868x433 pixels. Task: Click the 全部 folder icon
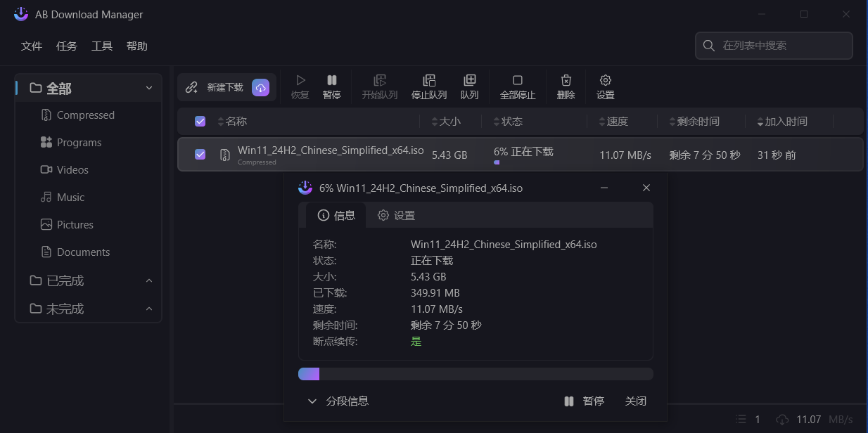(x=36, y=89)
